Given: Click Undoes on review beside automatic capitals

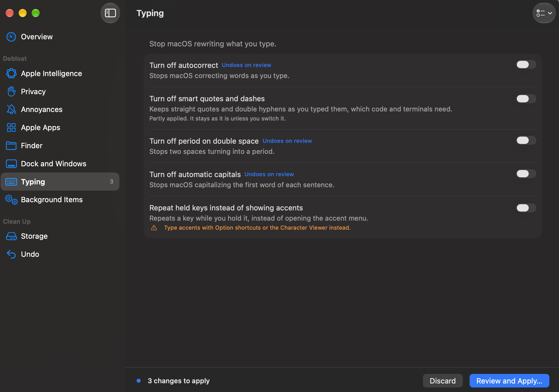Looking at the screenshot, I should pos(269,174).
